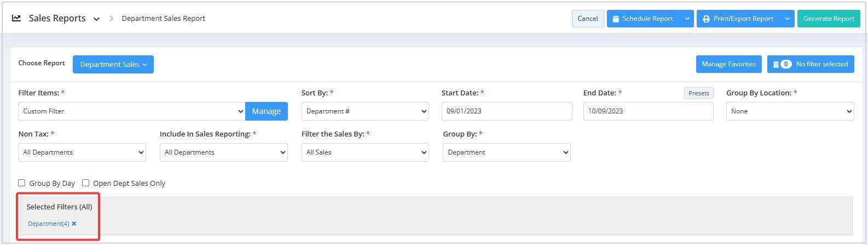Screen dimensions: 868x245
Task: Click the Department(4) filter link
Action: pyautogui.click(x=49, y=224)
